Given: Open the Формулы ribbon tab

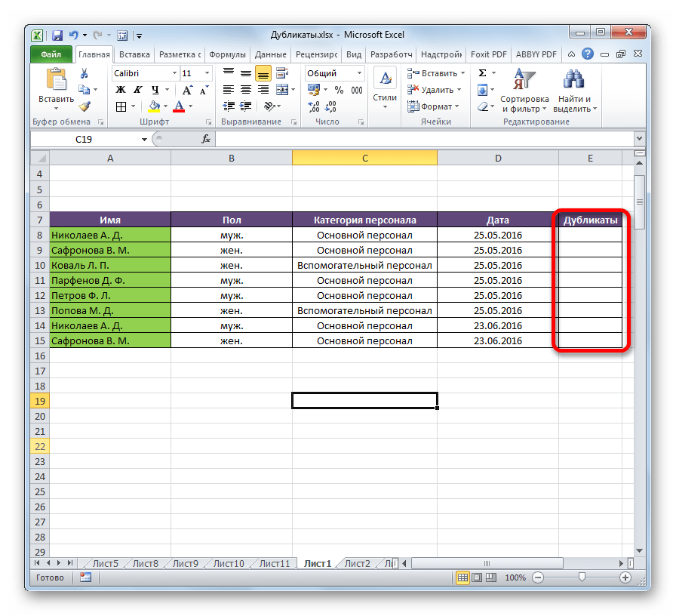Looking at the screenshot, I should (x=227, y=54).
